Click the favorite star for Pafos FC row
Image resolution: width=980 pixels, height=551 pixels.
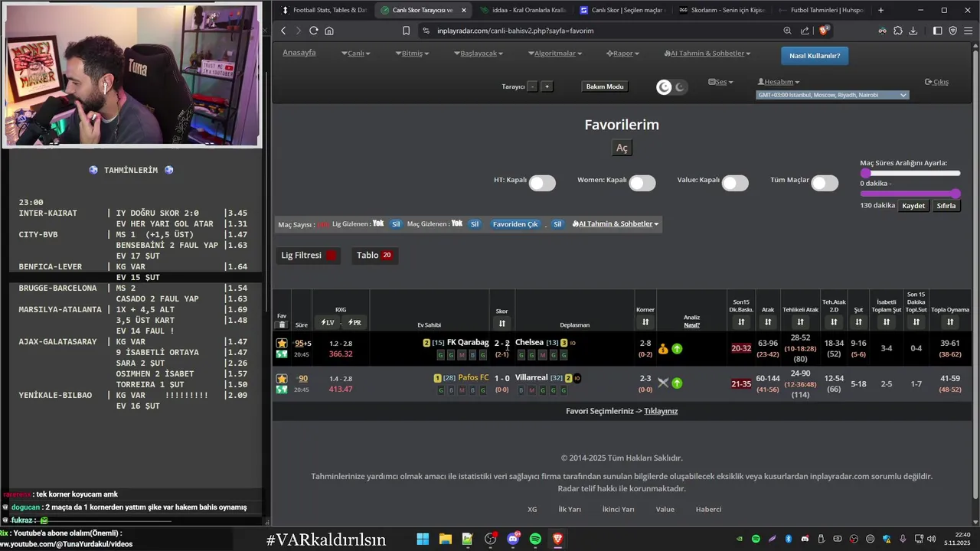(282, 378)
